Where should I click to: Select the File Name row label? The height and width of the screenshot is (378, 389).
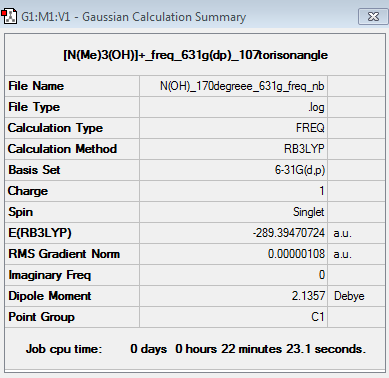coord(36,86)
